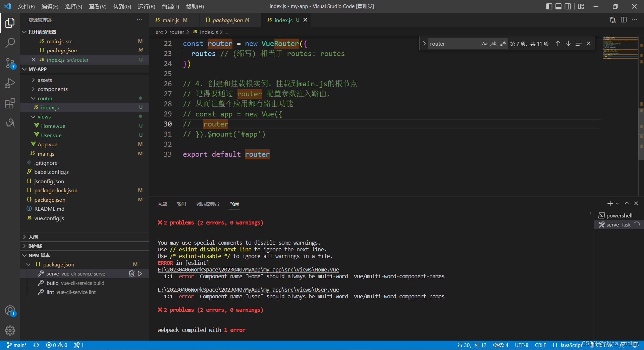This screenshot has width=644, height=350.
Task: Toggle Match Case in find widget
Action: tap(484, 44)
